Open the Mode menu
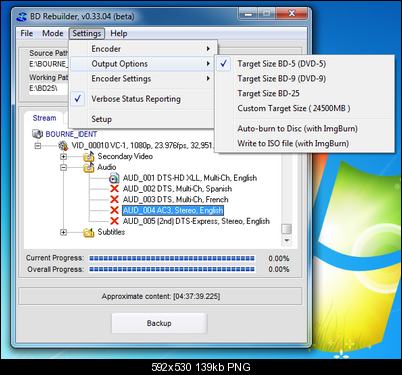402x375 pixels. pos(53,33)
